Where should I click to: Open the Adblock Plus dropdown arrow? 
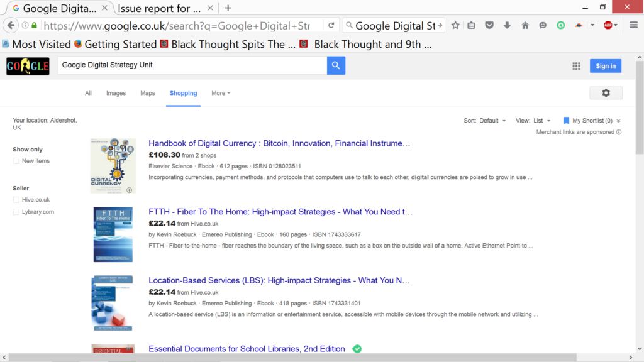pyautogui.click(x=616, y=25)
